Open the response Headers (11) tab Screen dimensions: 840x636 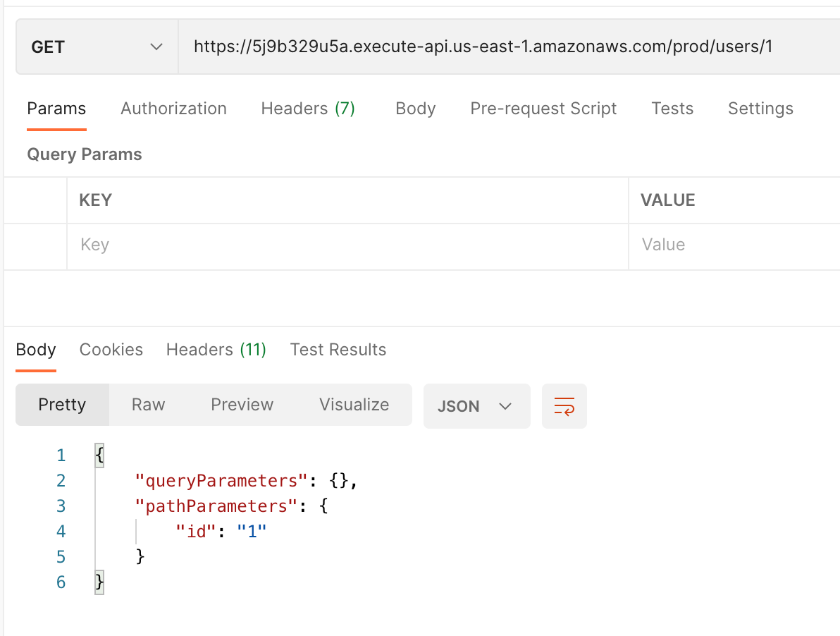click(216, 349)
